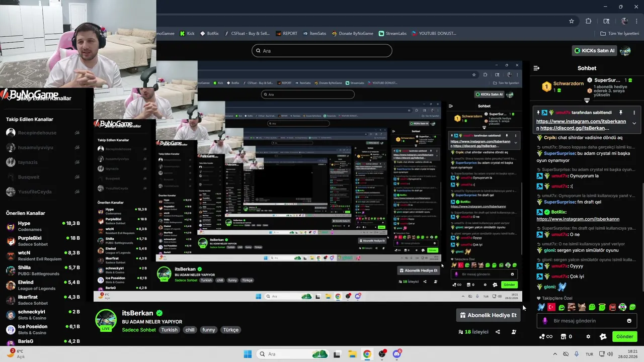Image resolution: width=644 pixels, height=362 pixels.
Task: Open followed channel taynazis
Action: tap(43, 162)
